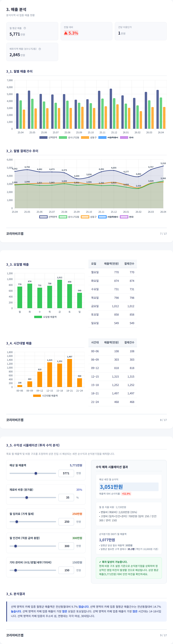Focus the 예상 월 매출액 input showing 5771
Image resolution: width=173 pixels, height=644 pixels.
pos(66,473)
